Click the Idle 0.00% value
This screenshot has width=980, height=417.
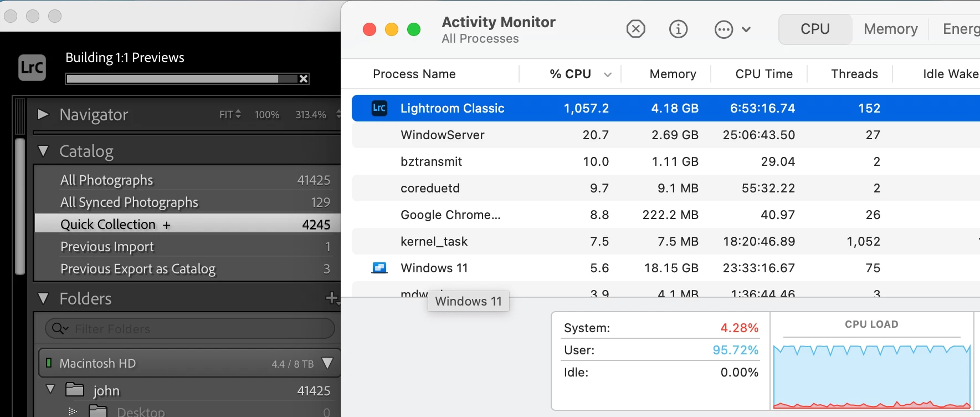click(x=739, y=372)
